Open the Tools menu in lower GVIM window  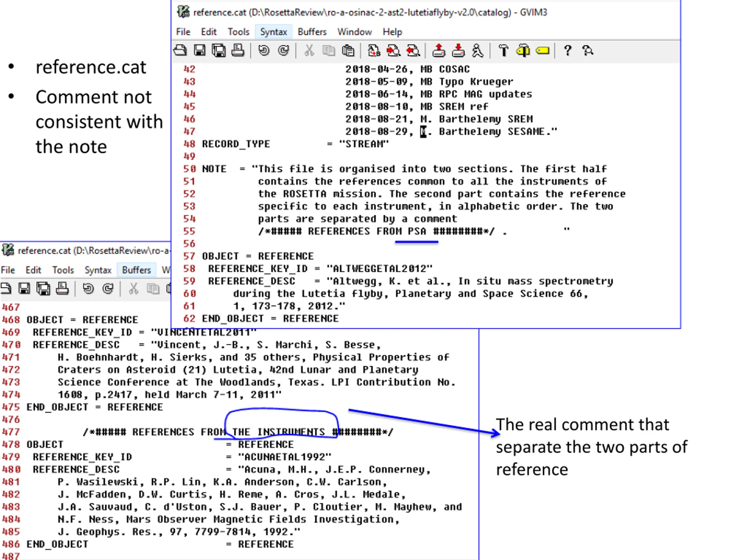[63, 270]
